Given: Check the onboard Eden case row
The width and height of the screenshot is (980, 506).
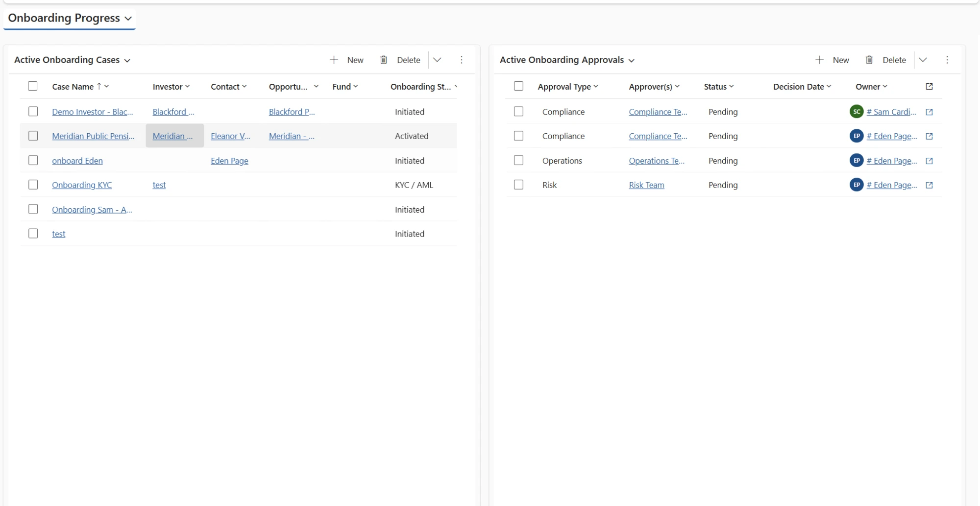Looking at the screenshot, I should [x=33, y=160].
